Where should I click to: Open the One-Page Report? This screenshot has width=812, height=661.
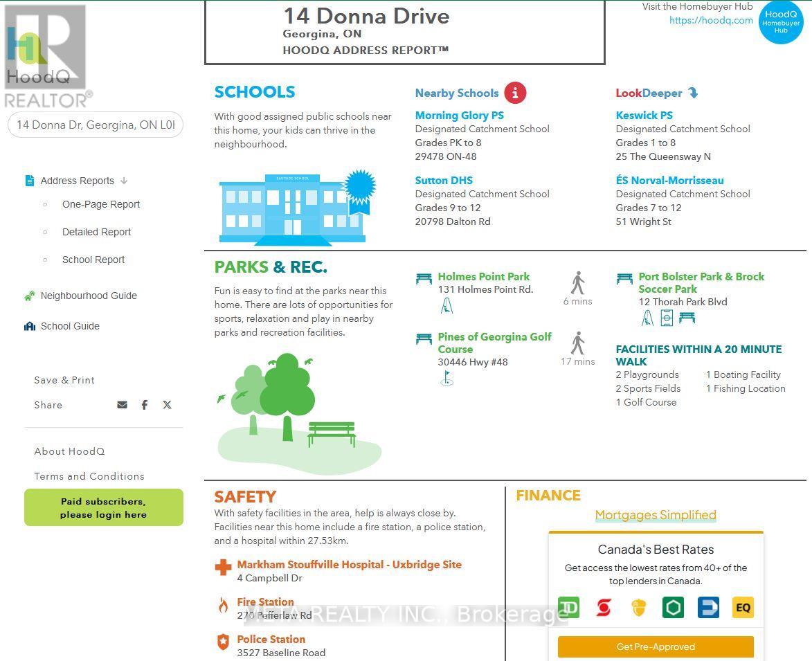tap(101, 204)
